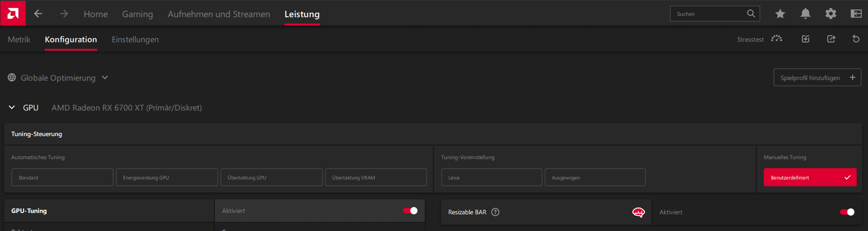Choose the Leise tuning preset

pos(492,177)
